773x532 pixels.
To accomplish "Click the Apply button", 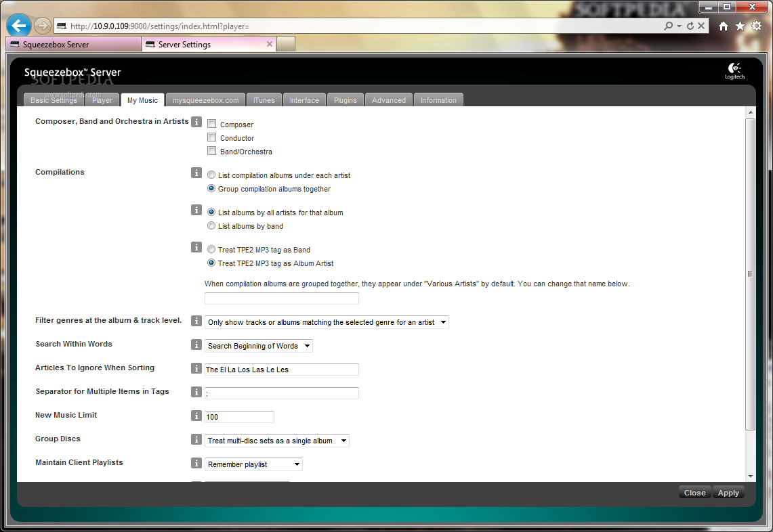I will tap(728, 492).
